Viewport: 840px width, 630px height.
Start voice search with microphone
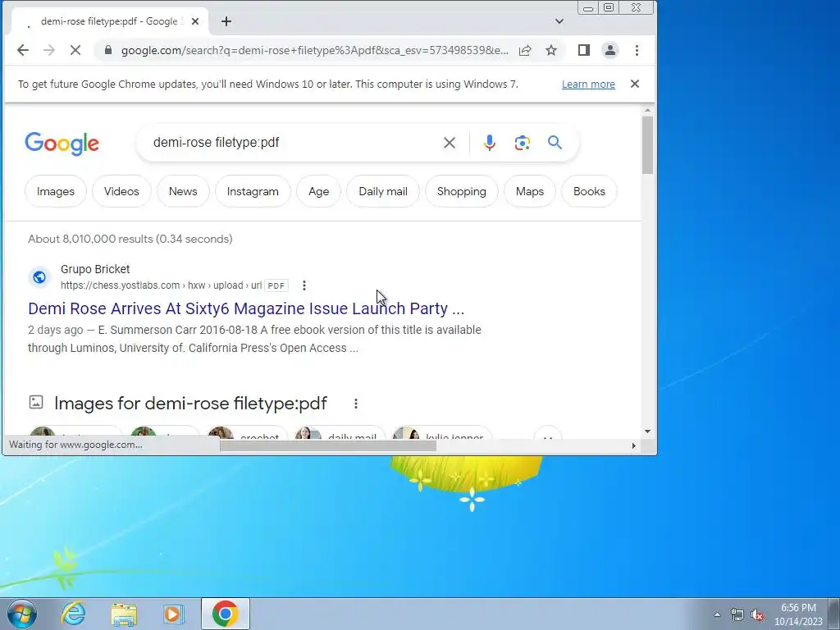point(489,143)
